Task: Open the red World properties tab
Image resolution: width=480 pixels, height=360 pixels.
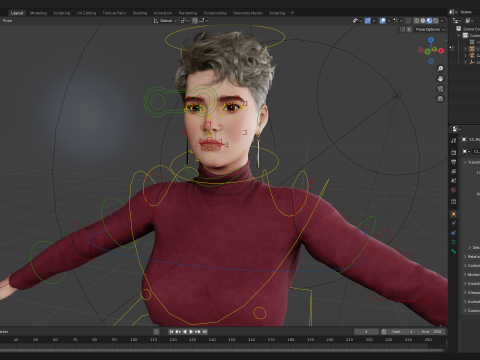Action: [x=453, y=190]
